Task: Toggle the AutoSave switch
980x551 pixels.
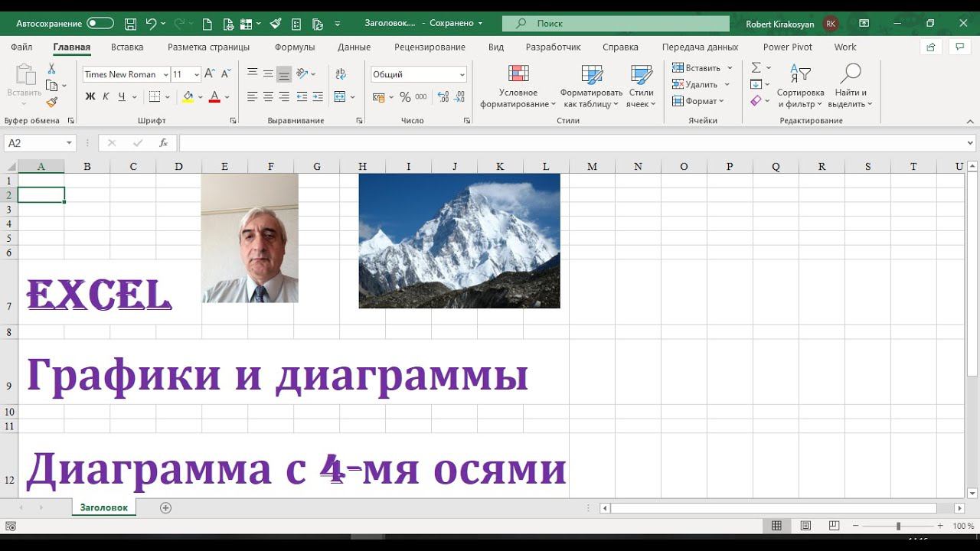Action: click(100, 23)
